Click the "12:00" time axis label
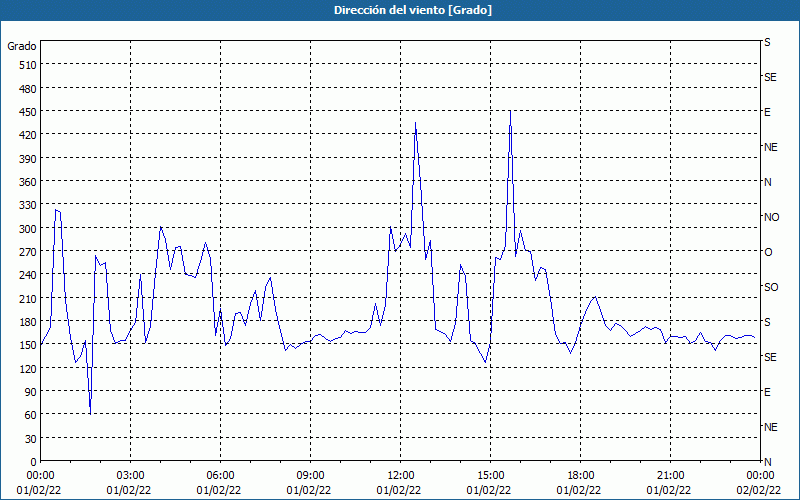800x500 pixels. click(401, 476)
